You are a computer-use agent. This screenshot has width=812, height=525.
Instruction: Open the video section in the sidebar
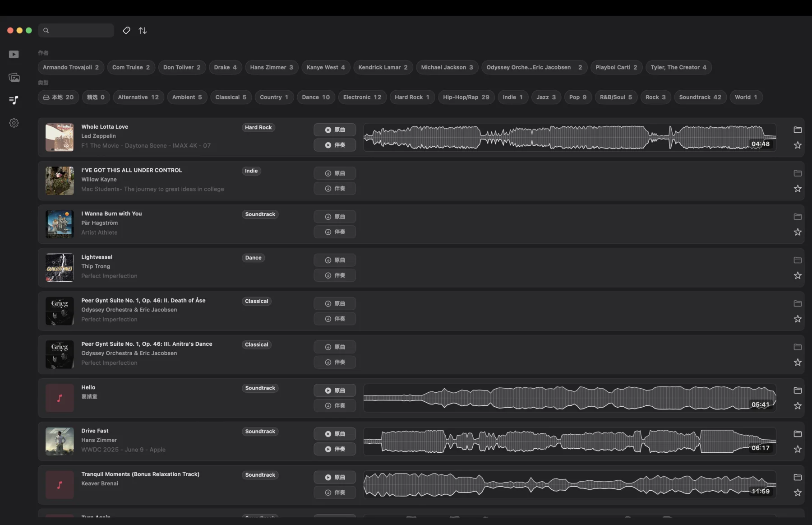pos(14,54)
